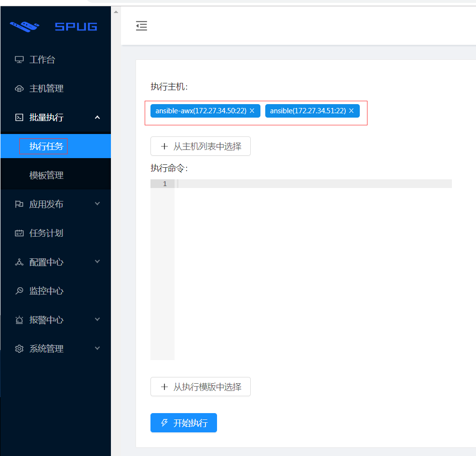The image size is (476, 456).
Task: Open the 监控中心 menu item
Action: pyautogui.click(x=56, y=291)
